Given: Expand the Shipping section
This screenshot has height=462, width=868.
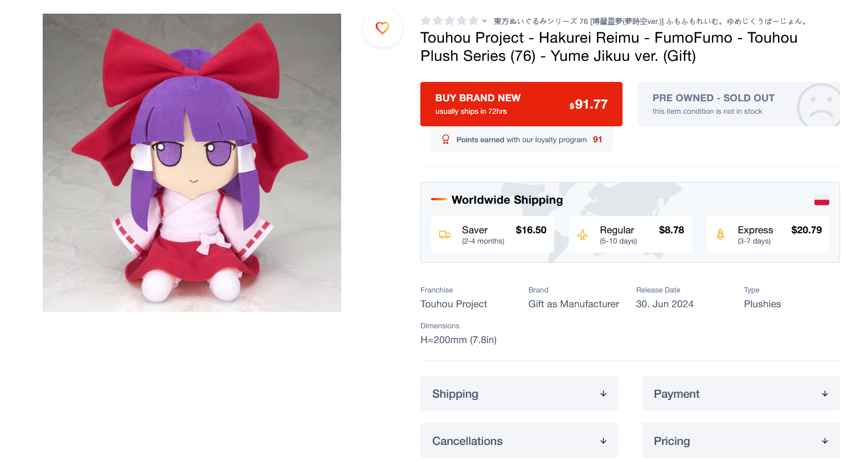Looking at the screenshot, I should (x=519, y=393).
